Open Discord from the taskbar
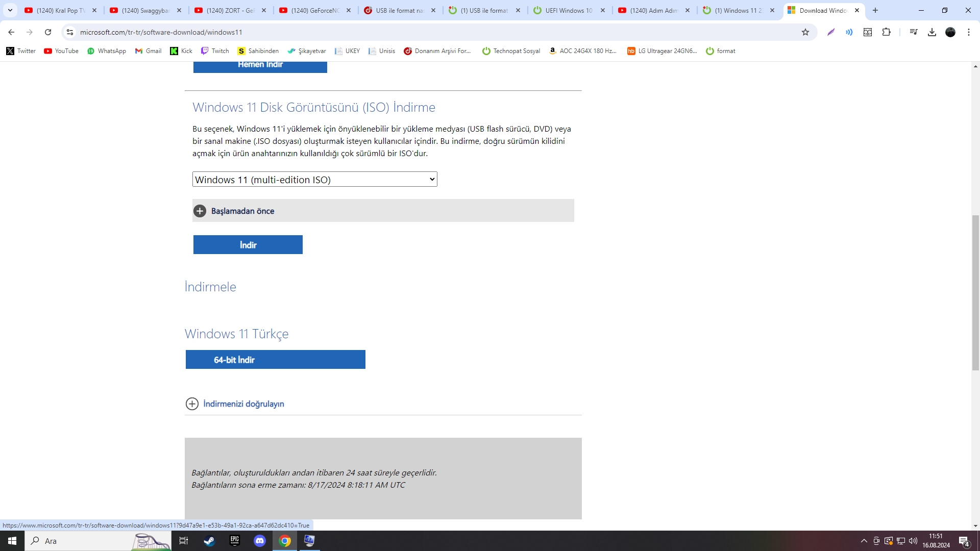This screenshot has width=980, height=551. (260, 541)
